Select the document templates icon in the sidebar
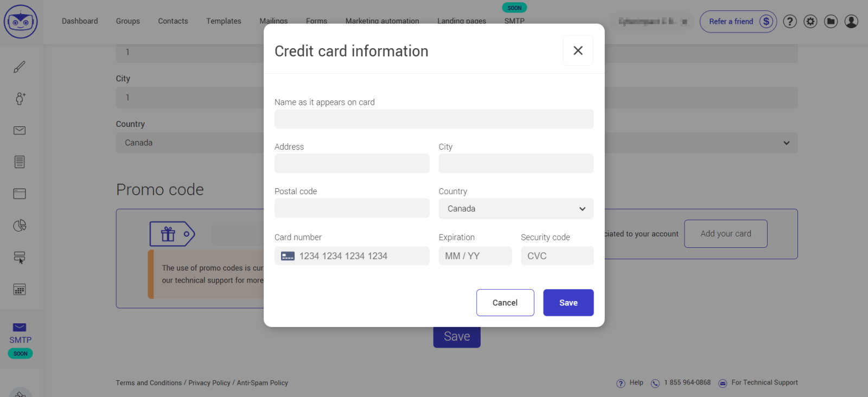Screen dimensions: 868x397 20,162
